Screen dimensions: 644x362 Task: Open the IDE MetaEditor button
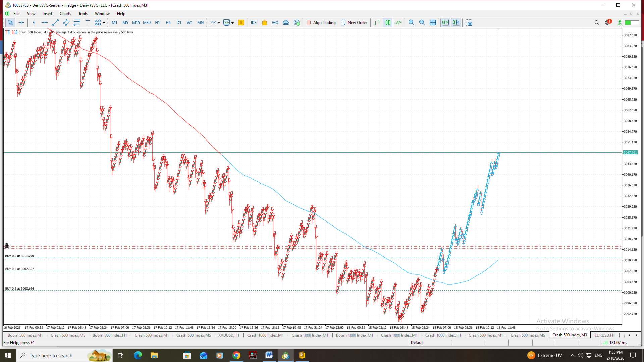[254, 23]
